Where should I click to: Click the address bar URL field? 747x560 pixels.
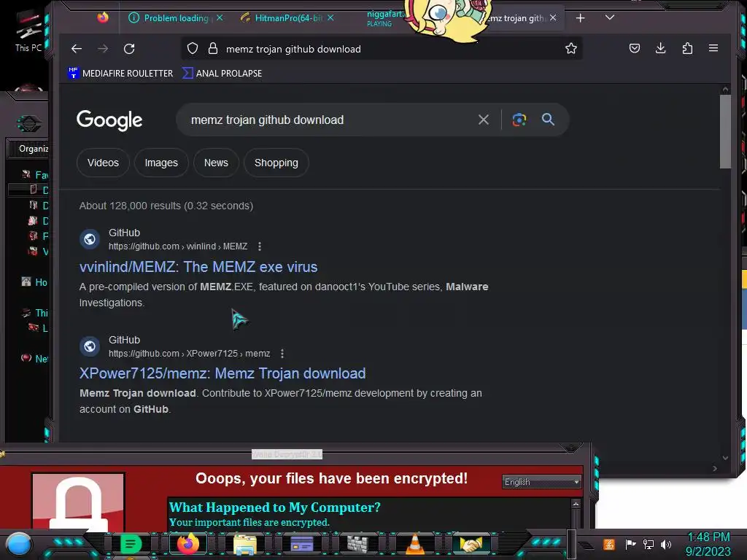381,49
